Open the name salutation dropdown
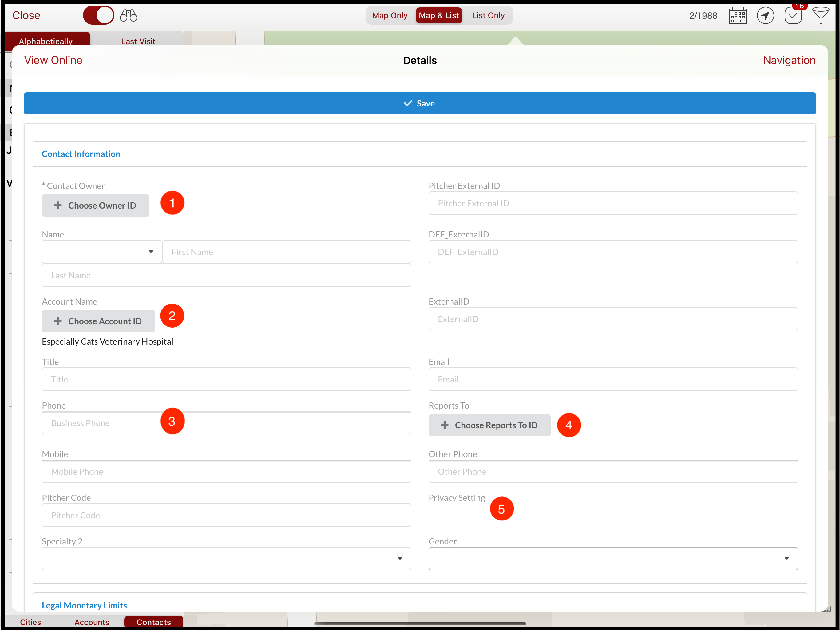This screenshot has width=840, height=630. coord(150,252)
